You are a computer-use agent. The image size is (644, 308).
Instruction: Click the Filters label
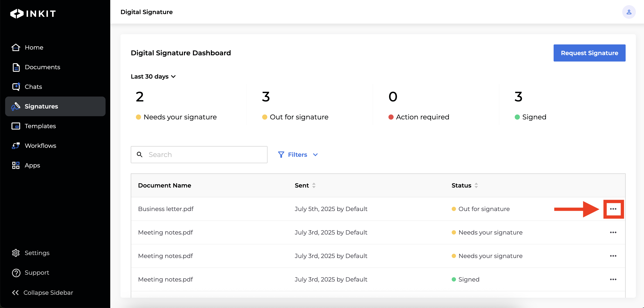(x=297, y=155)
